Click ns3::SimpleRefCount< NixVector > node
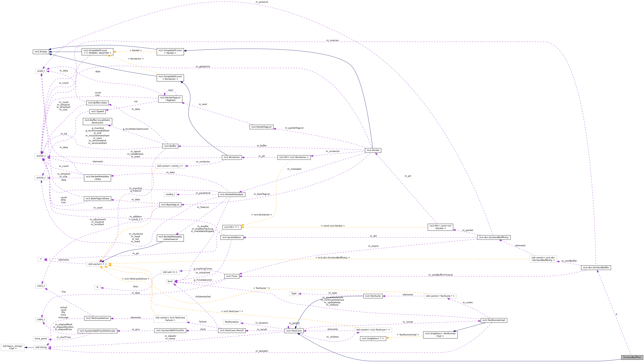The width and height of the screenshot is (644, 362). [x=170, y=78]
